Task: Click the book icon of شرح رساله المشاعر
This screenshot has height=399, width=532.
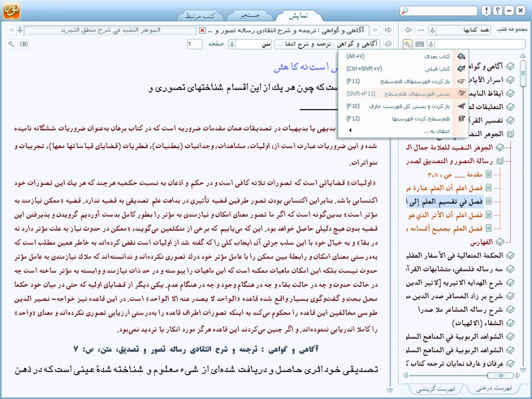Action: click(x=510, y=309)
